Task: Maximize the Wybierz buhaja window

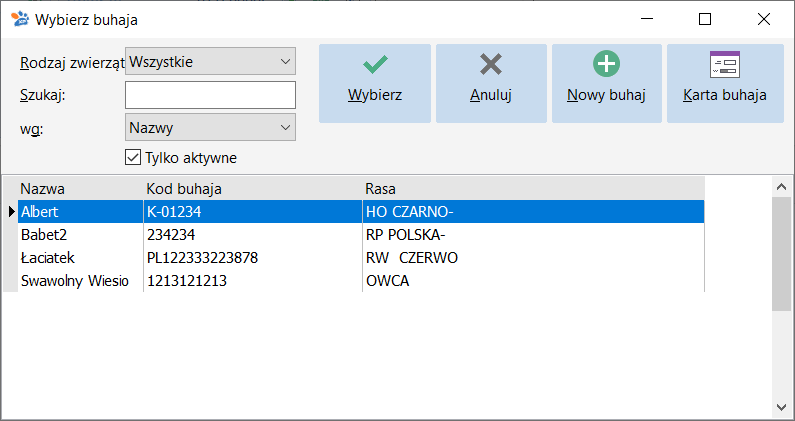Action: tap(705, 19)
